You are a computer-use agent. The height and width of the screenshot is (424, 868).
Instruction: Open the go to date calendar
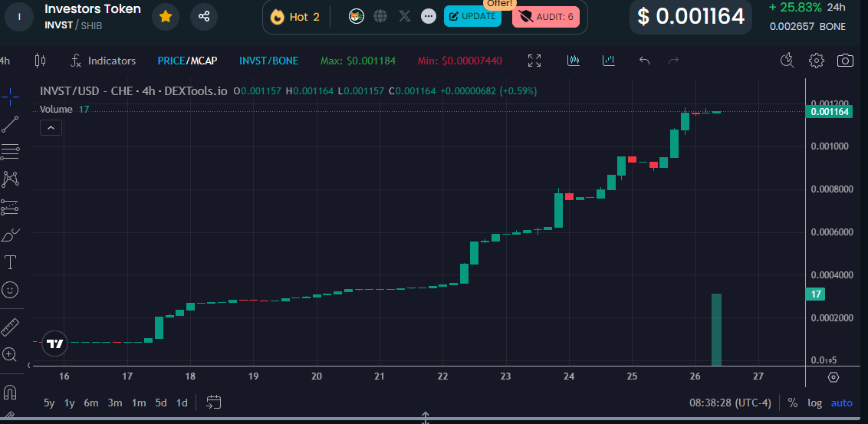coord(214,403)
